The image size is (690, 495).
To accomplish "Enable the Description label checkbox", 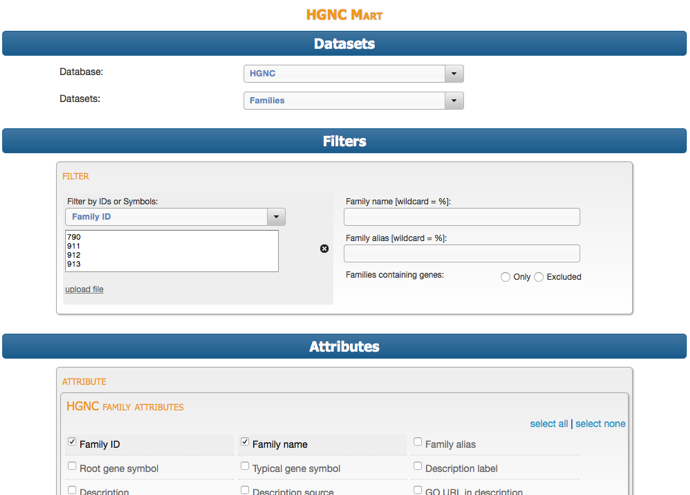I will pos(418,466).
